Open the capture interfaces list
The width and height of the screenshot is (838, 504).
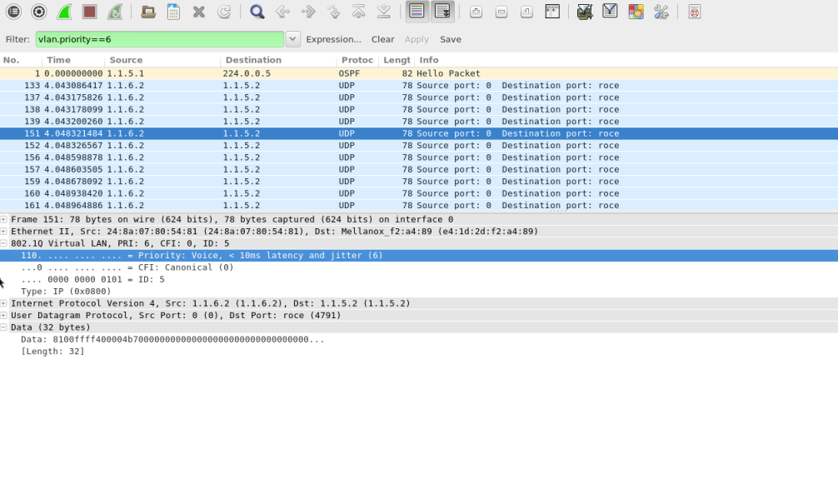[x=12, y=12]
